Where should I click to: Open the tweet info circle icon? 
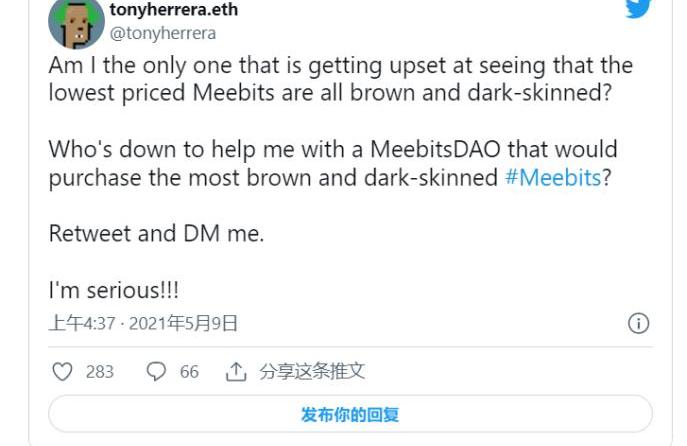tap(638, 323)
